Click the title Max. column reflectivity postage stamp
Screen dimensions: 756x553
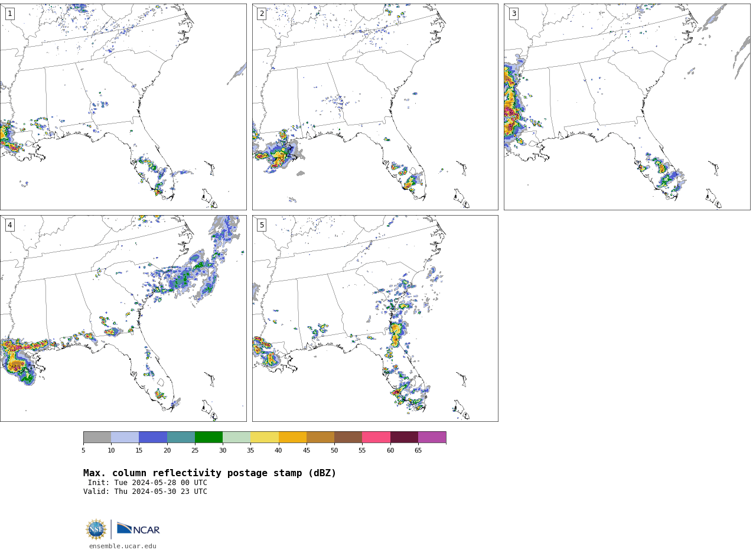(210, 473)
